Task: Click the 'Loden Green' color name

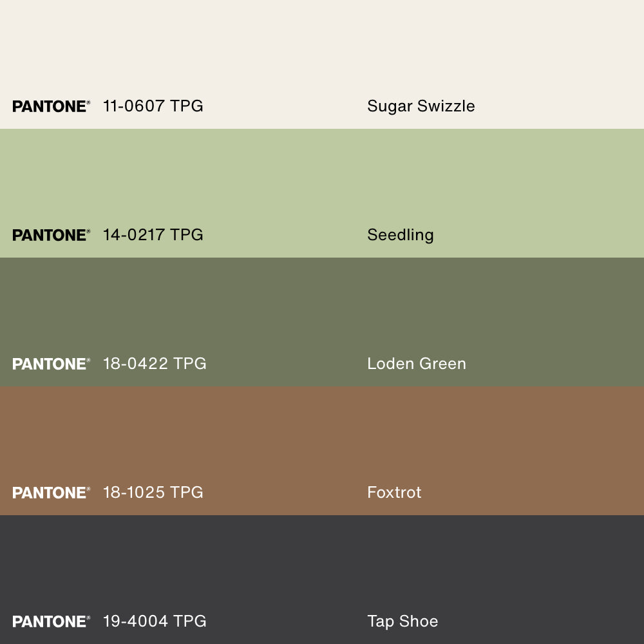Action: pos(417,363)
